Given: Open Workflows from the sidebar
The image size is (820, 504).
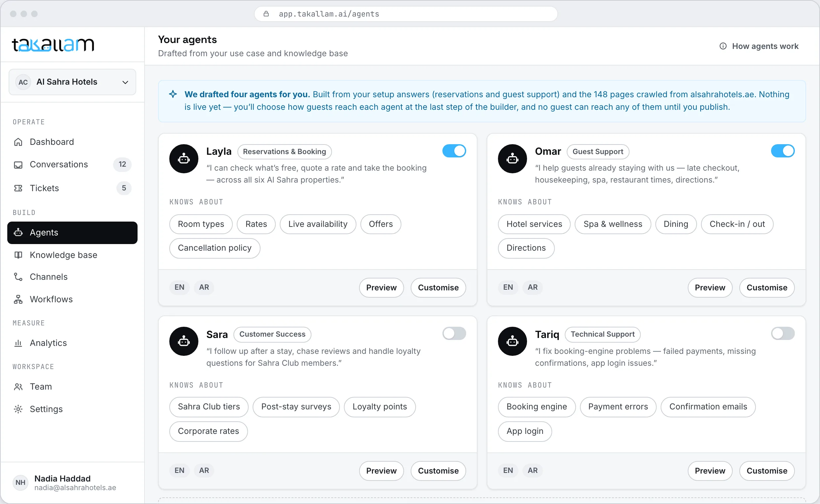Looking at the screenshot, I should (x=72, y=299).
